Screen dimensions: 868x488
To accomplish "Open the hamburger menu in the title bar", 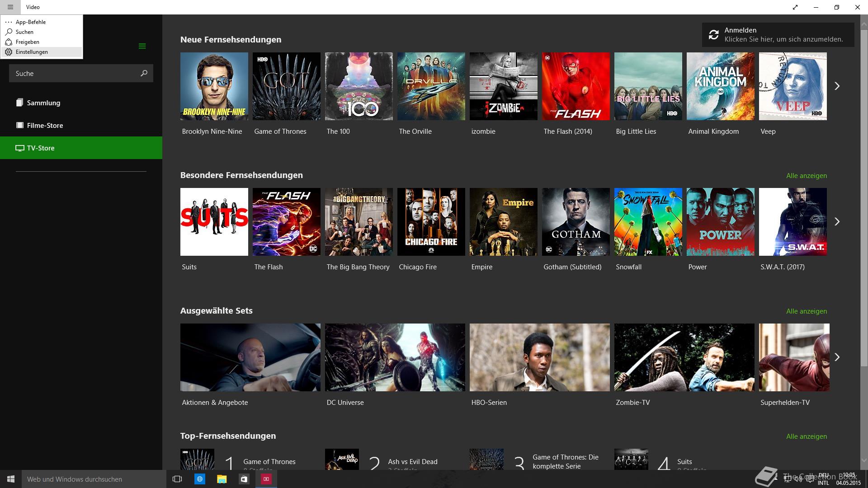I will coord(10,7).
